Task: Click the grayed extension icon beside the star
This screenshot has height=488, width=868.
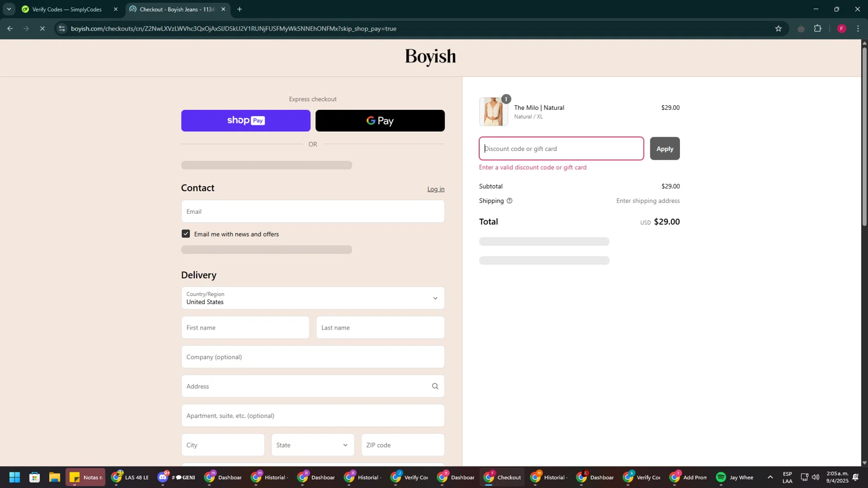Action: 801,29
